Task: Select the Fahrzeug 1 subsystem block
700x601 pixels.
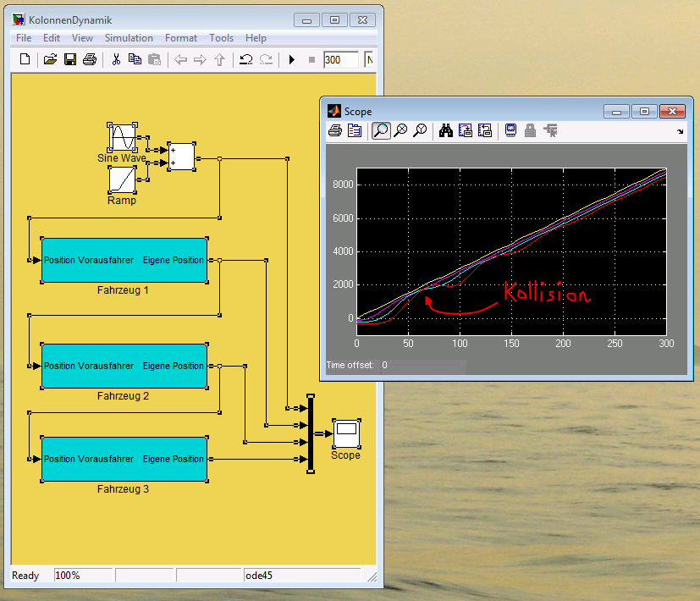Action: pos(124,261)
